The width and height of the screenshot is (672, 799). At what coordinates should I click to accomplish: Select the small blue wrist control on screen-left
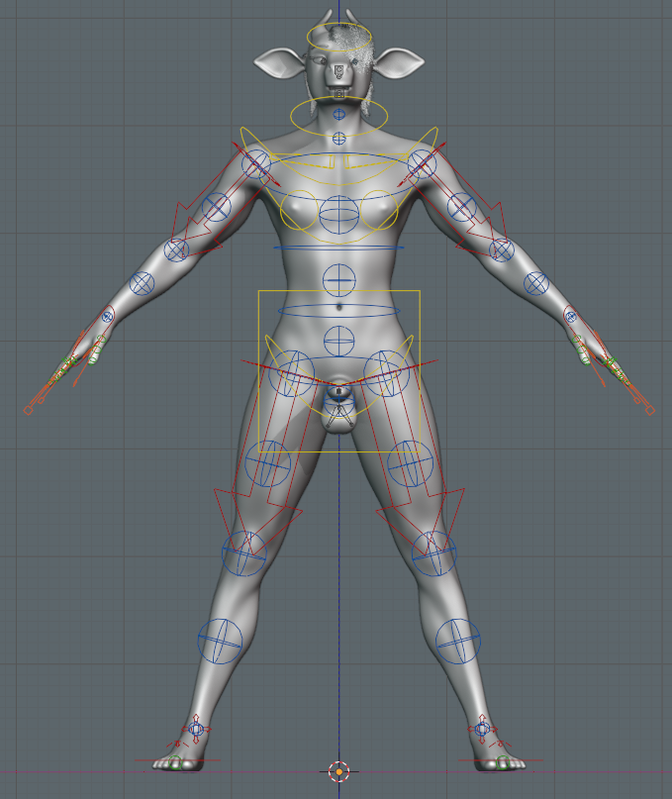[108, 317]
